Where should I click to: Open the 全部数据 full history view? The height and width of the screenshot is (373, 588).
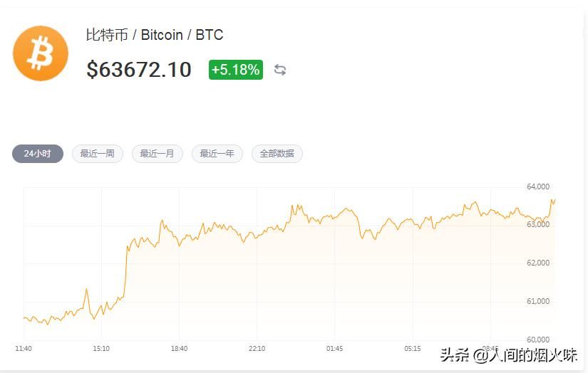coord(277,154)
